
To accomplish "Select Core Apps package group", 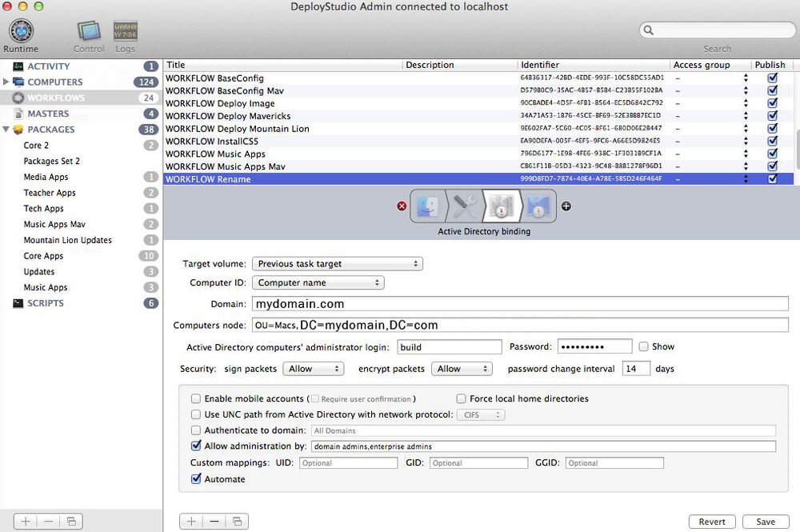I will click(x=43, y=256).
